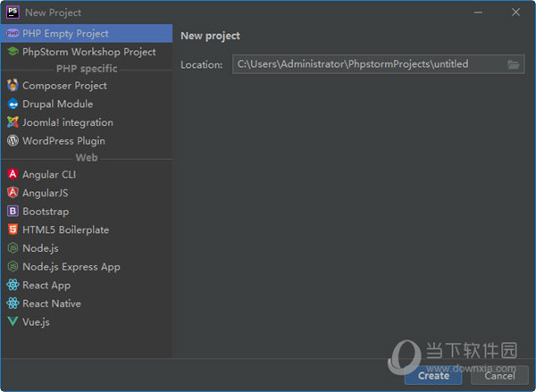Select React App label
Screen dimensions: 536x392
(x=46, y=285)
